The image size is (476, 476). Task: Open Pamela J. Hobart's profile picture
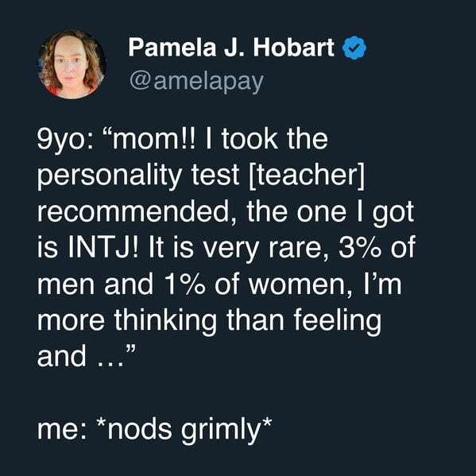[x=72, y=64]
